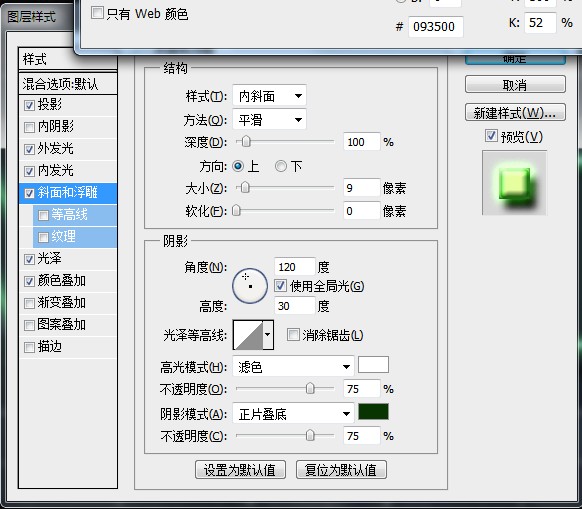Open the 描边 settings entry
582x509 pixels.
pyautogui.click(x=49, y=347)
